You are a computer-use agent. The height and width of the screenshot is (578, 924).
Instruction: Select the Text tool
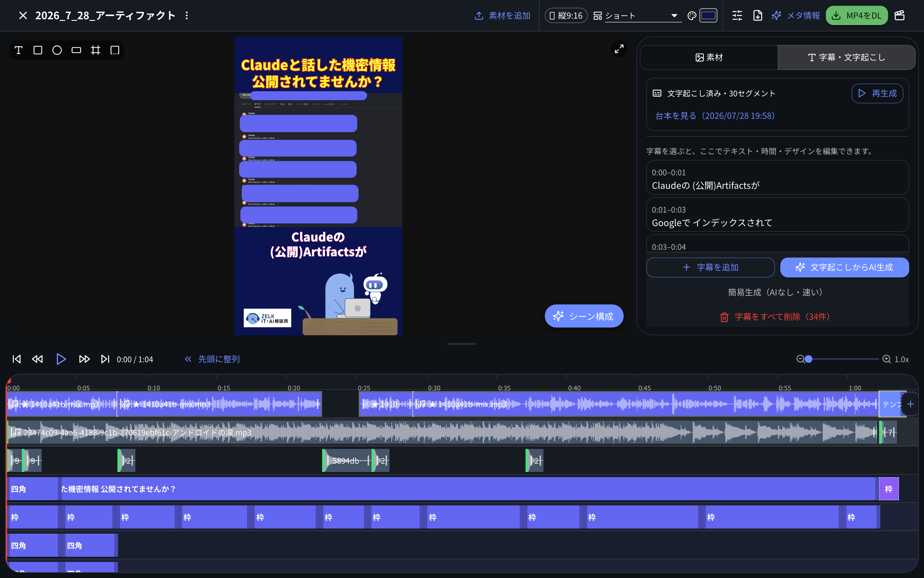(18, 50)
